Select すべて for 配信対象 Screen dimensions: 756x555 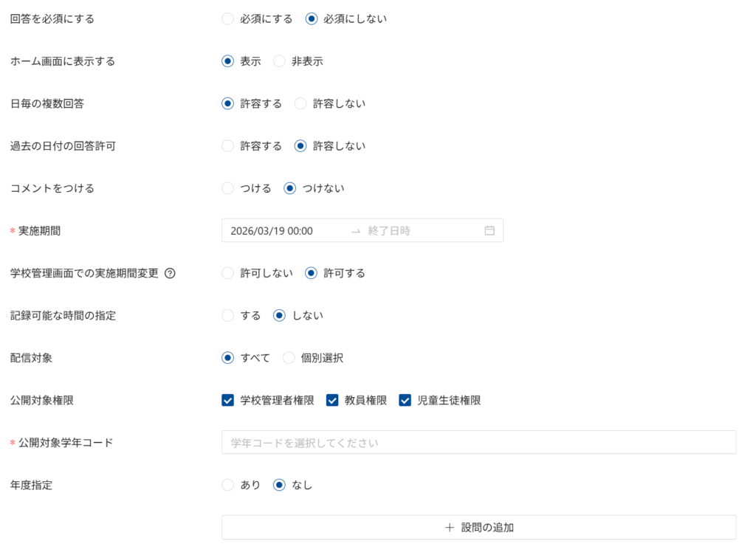[228, 358]
